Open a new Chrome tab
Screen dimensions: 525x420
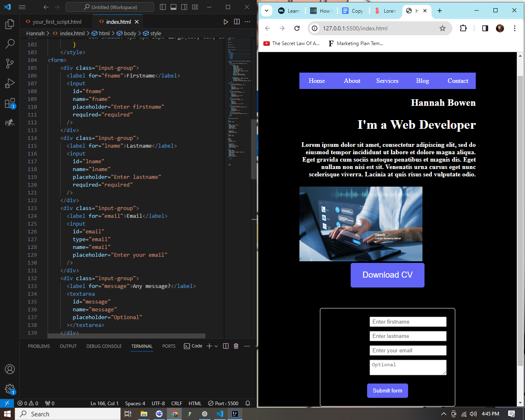pos(440,11)
